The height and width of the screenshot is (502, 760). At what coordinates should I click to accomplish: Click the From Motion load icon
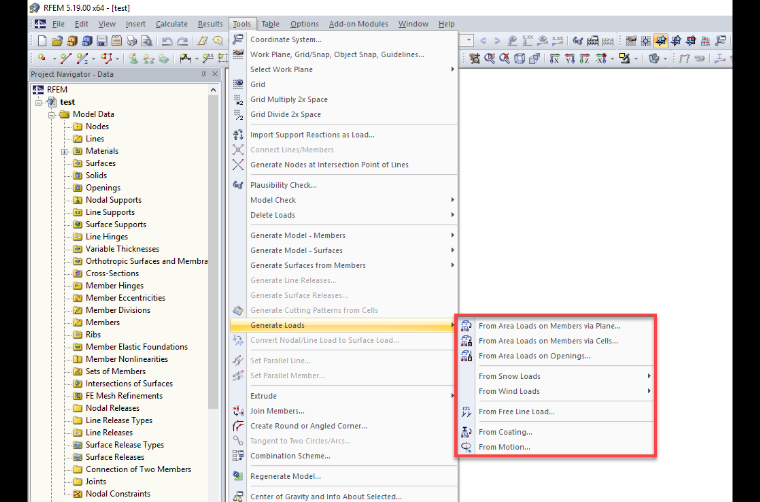(466, 447)
